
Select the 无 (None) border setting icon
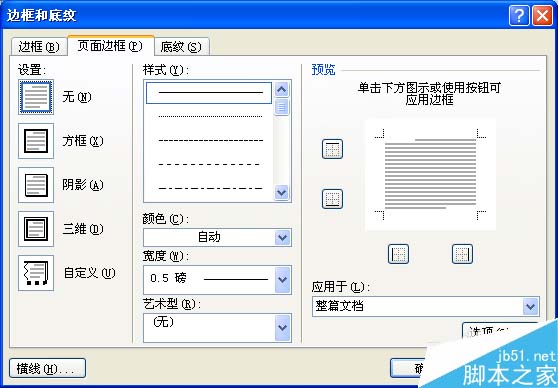point(36,97)
